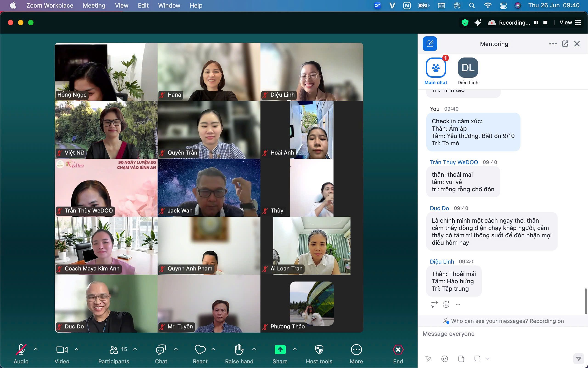
Task: Expand arrow next to Participants
Action: [135, 349]
